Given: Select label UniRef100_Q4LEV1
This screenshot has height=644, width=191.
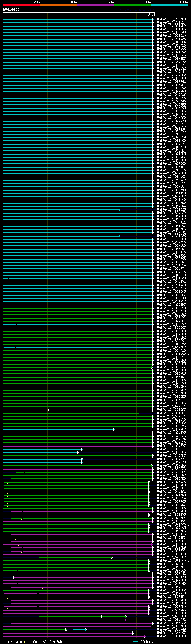Looking at the screenshot, I should [171, 282].
